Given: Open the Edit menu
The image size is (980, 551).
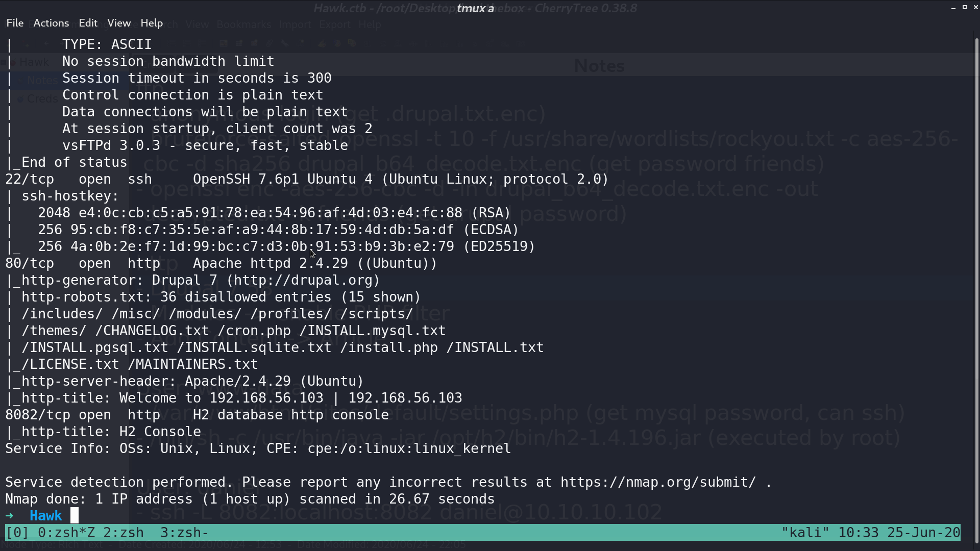Looking at the screenshot, I should coord(88,23).
